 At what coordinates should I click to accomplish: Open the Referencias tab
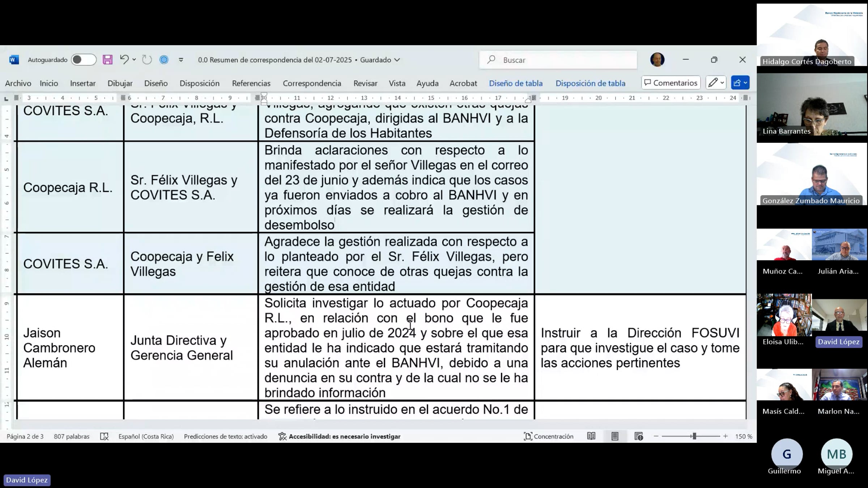(251, 83)
